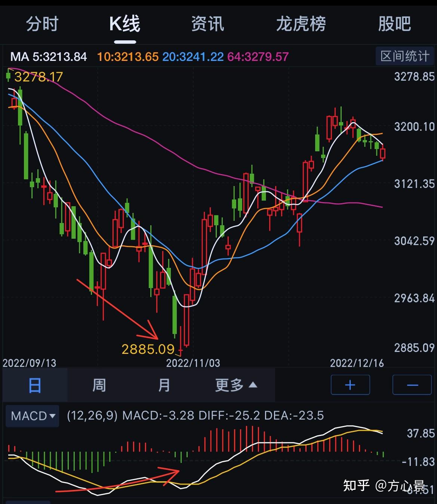
Task: Click the 2885.09 low price marker
Action: 148,349
